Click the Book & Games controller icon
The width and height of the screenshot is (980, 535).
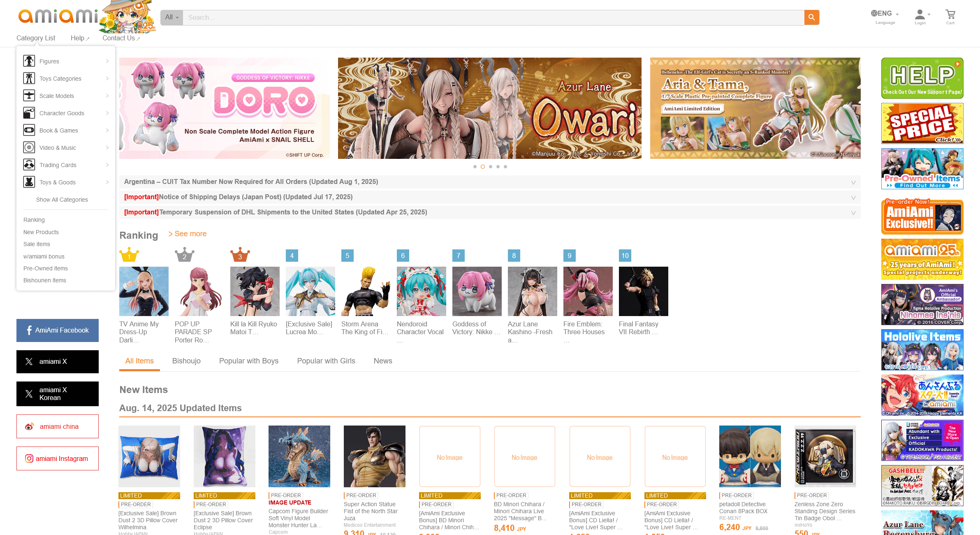coord(29,130)
